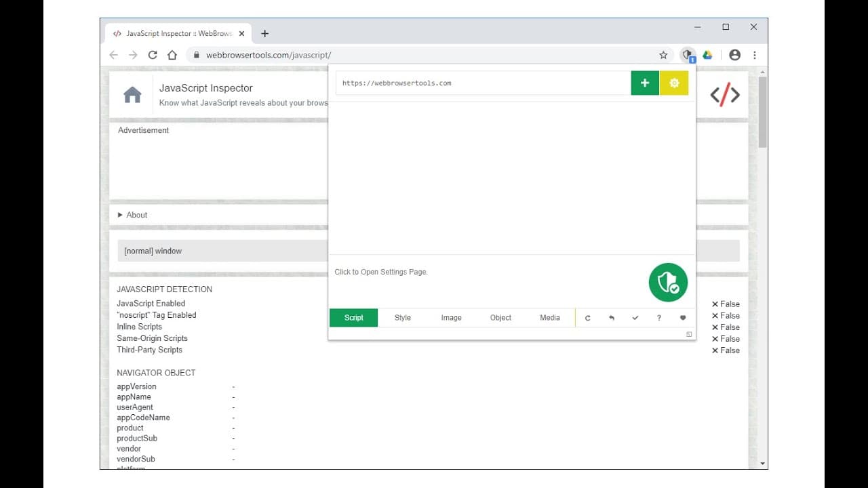Screen dimensions: 868x488
Task: Switch to the Media tab
Action: (550, 318)
